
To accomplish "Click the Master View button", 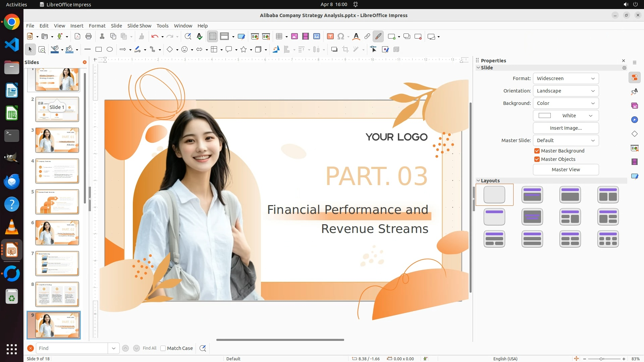I will pos(566,170).
